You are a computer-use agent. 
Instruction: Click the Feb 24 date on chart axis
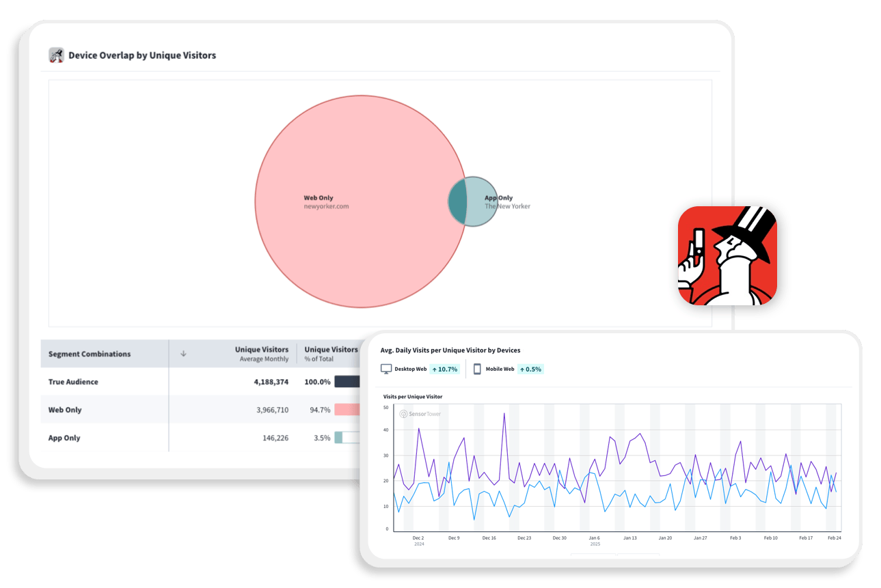pyautogui.click(x=835, y=538)
